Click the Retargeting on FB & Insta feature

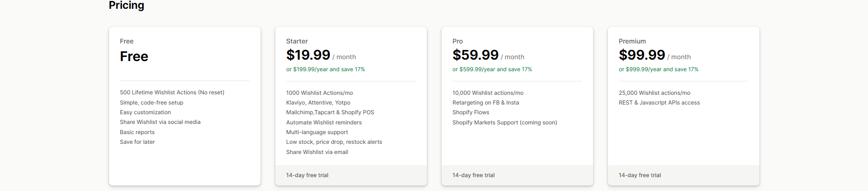coord(486,103)
